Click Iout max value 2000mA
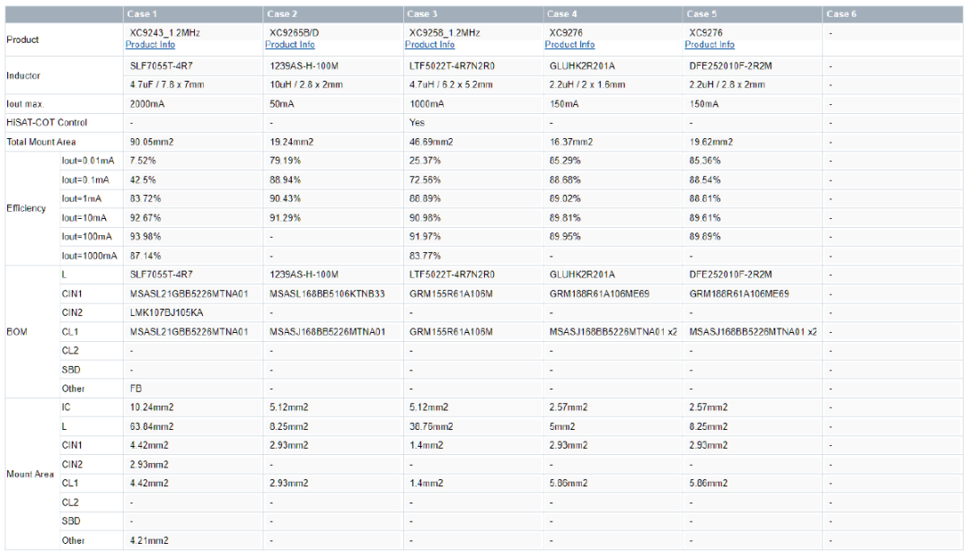The width and height of the screenshot is (970, 560). click(147, 104)
